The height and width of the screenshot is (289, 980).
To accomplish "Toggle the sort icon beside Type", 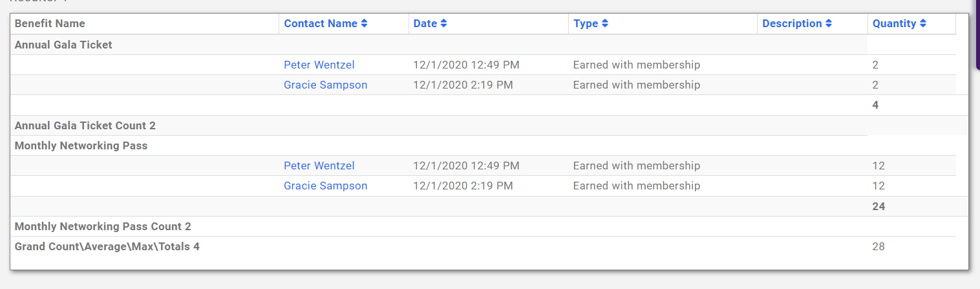I will [x=605, y=24].
